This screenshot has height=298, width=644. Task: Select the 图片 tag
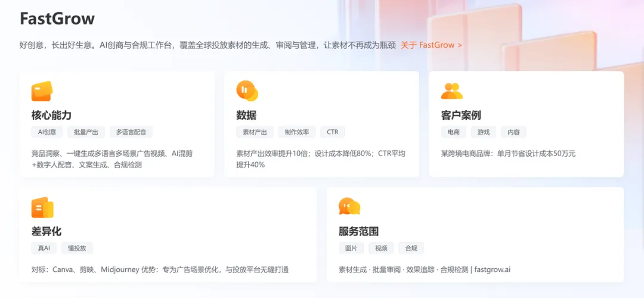point(351,248)
